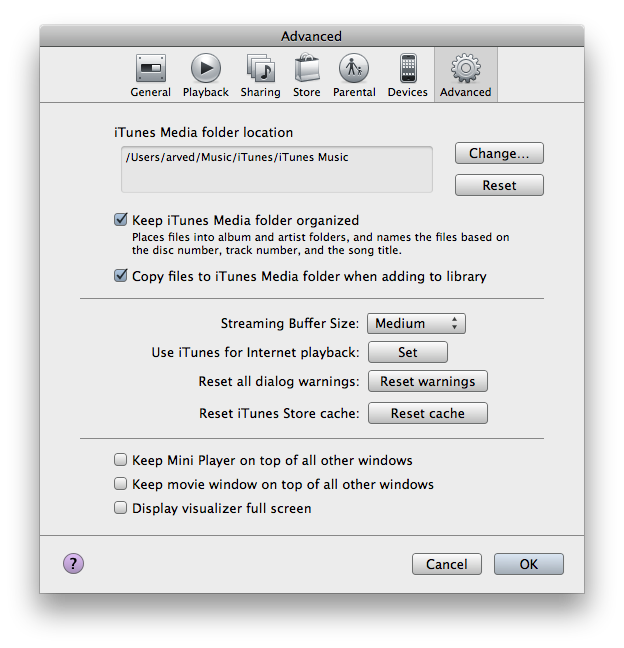Click the Use iTunes for Internet playback label
Screen dimensions: 624x648
(255, 353)
